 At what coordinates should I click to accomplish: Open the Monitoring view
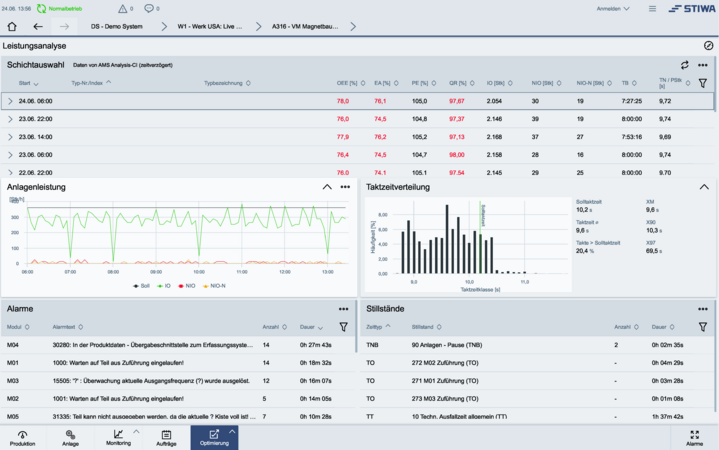118,438
